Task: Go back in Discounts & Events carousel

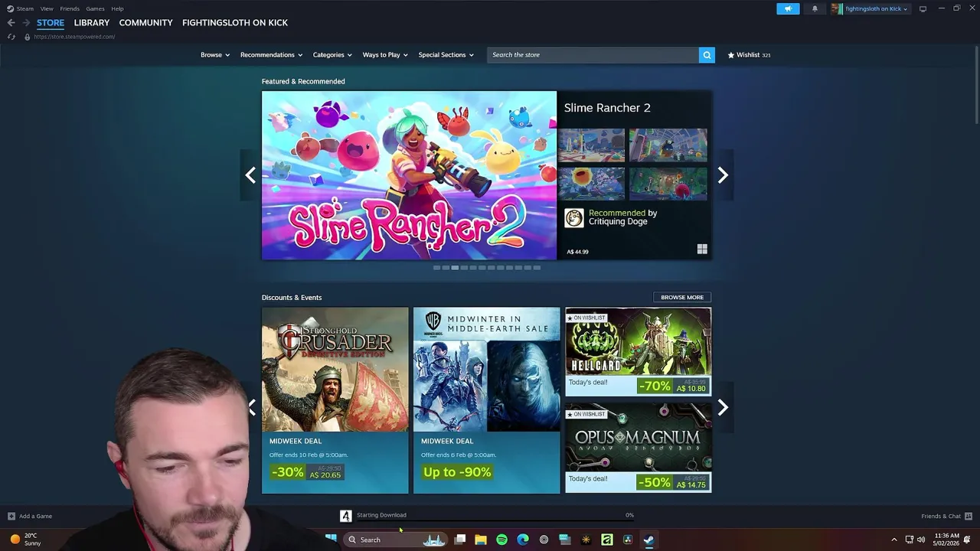Action: (x=250, y=408)
